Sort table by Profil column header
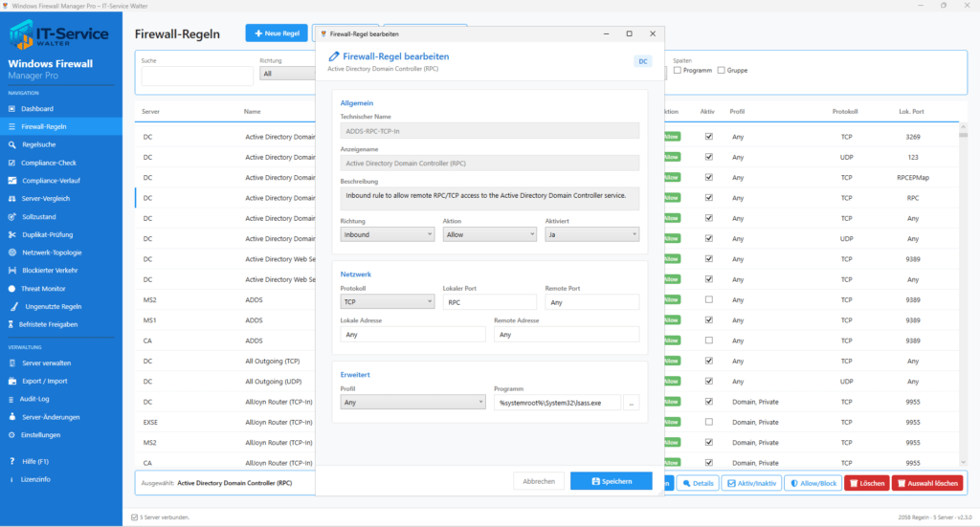Image resolution: width=980 pixels, height=527 pixels. [x=737, y=112]
